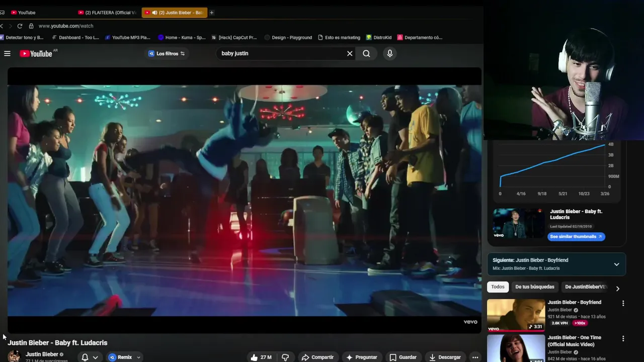644x362 pixels.
Task: Toggle the notification bell for the channel
Action: pyautogui.click(x=85, y=357)
